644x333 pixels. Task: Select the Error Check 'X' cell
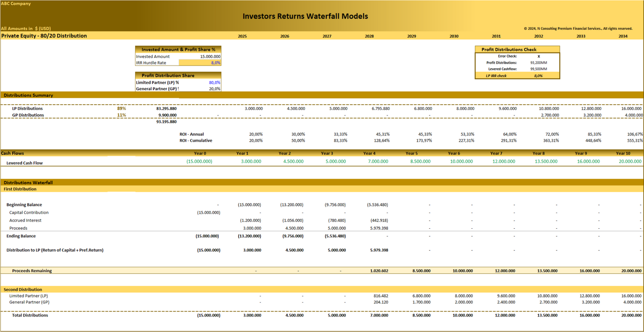tap(538, 56)
